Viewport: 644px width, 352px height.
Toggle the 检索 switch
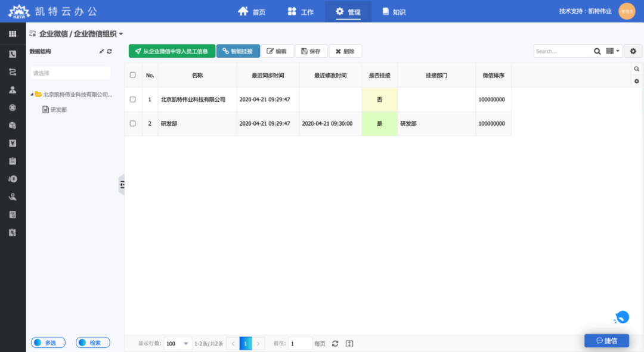pyautogui.click(x=93, y=342)
